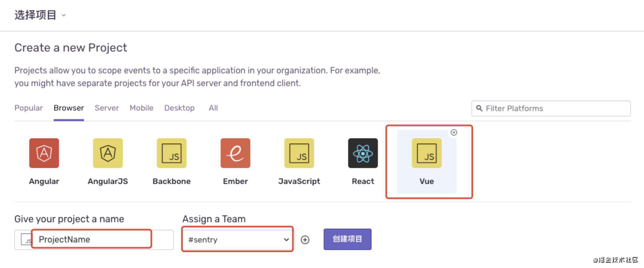Switch to the Desktop tab
Image resolution: width=644 pixels, height=268 pixels.
coord(179,108)
